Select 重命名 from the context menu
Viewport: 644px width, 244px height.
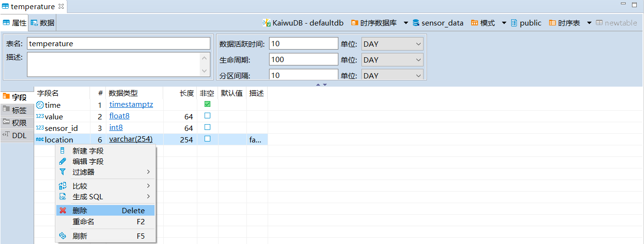click(x=83, y=222)
